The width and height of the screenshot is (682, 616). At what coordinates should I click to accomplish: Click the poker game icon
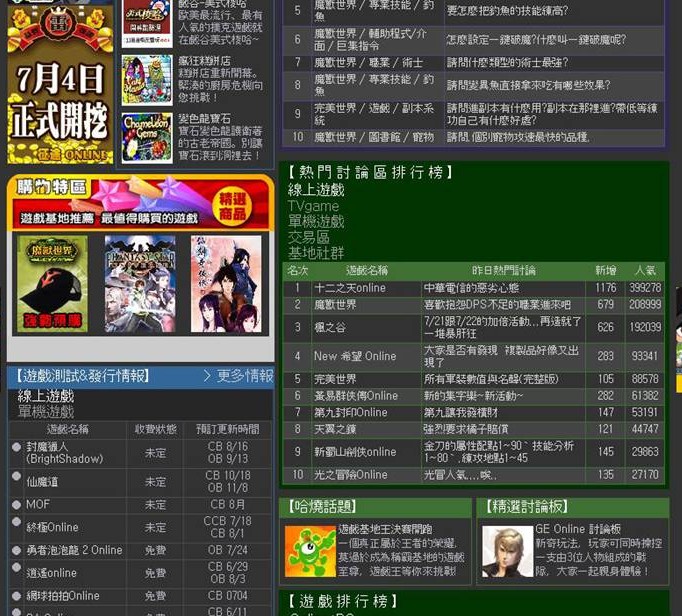tap(147, 23)
